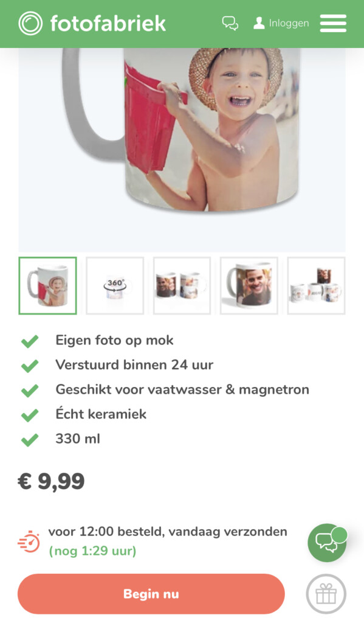The width and height of the screenshot is (364, 623).
Task: Open the floating green chat button
Action: pos(327,543)
